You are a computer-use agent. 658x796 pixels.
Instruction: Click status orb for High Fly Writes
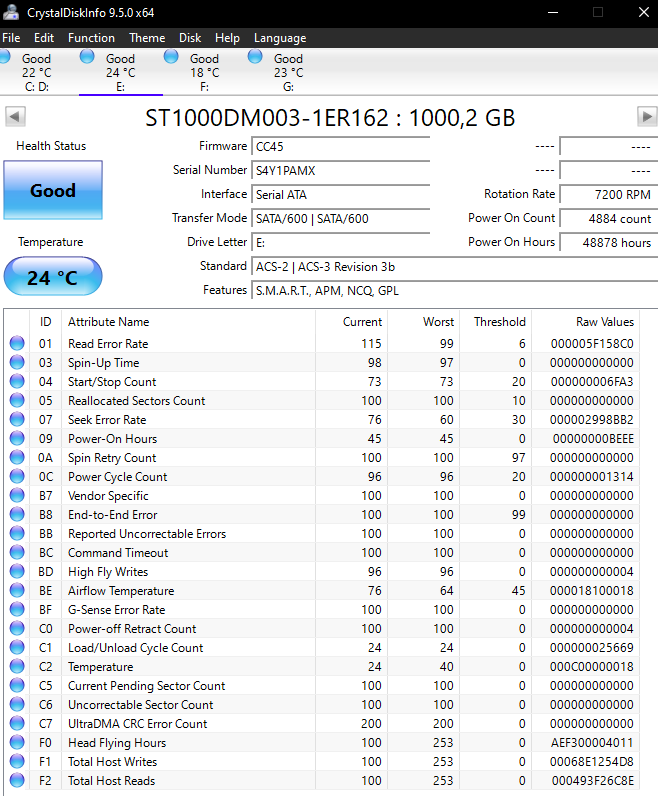tap(17, 572)
